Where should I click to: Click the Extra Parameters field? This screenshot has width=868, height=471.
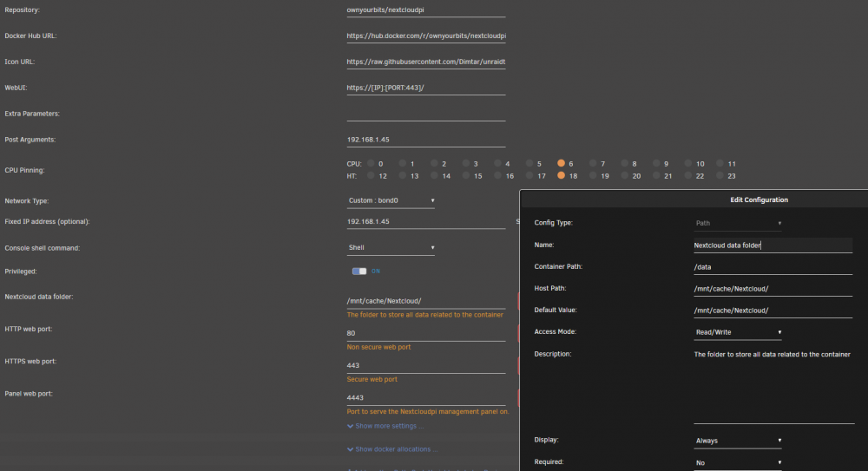[x=426, y=114]
